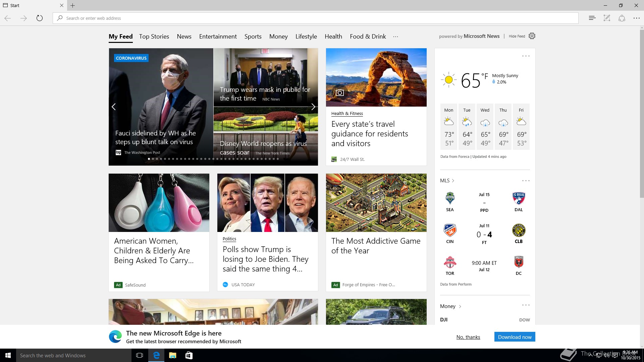
Task: Open the Health tab
Action: pos(333,37)
